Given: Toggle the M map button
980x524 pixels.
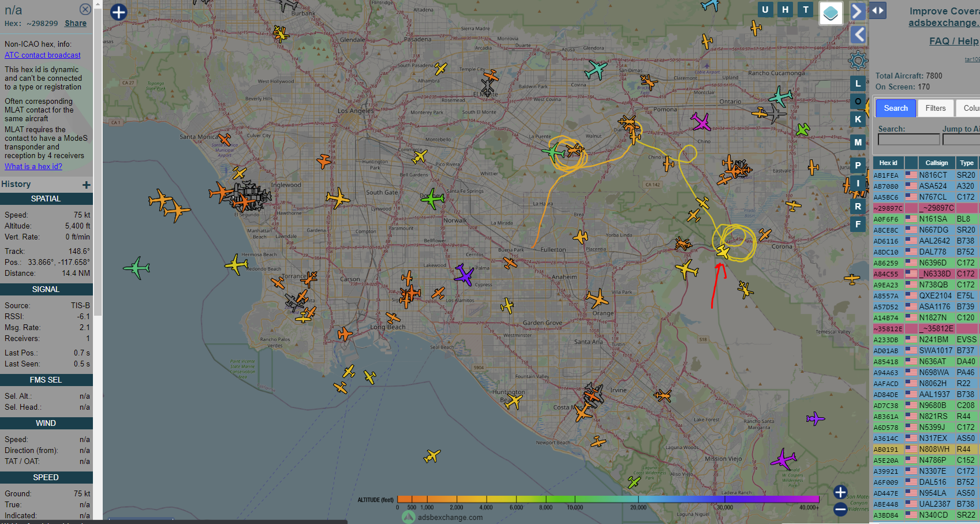Looking at the screenshot, I should (x=858, y=142).
